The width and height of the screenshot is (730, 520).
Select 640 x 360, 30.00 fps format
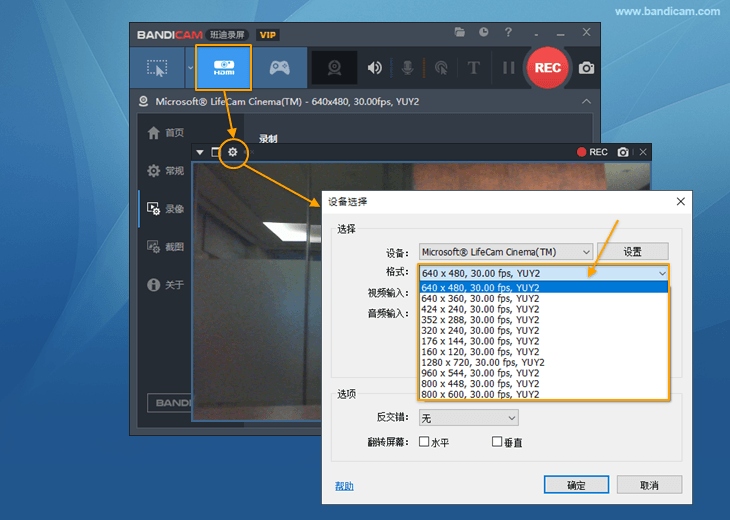pyautogui.click(x=544, y=298)
